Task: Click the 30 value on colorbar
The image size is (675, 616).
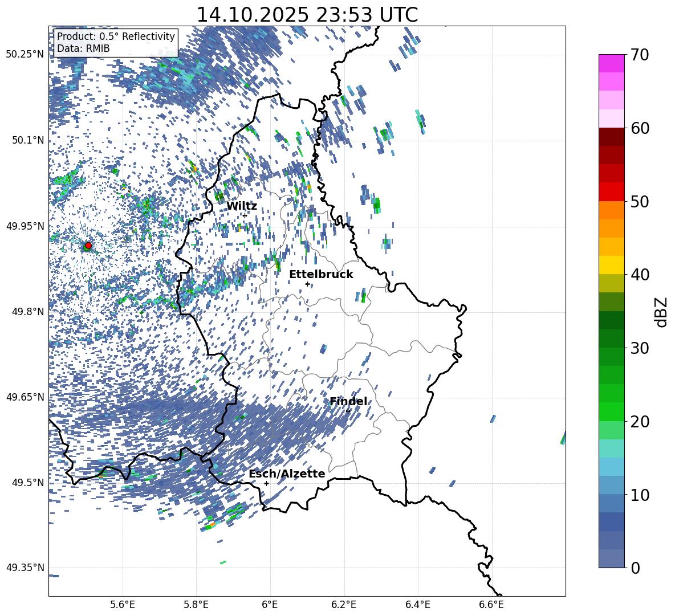Action: pyautogui.click(x=639, y=348)
